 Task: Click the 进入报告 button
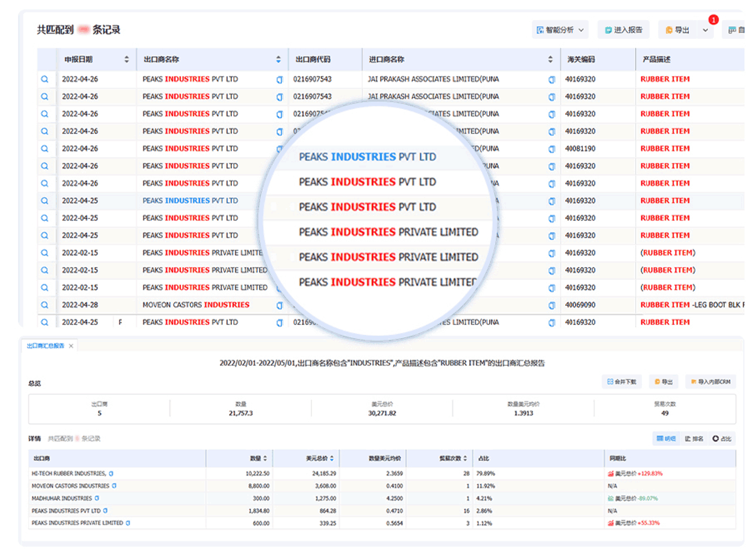[x=624, y=30]
